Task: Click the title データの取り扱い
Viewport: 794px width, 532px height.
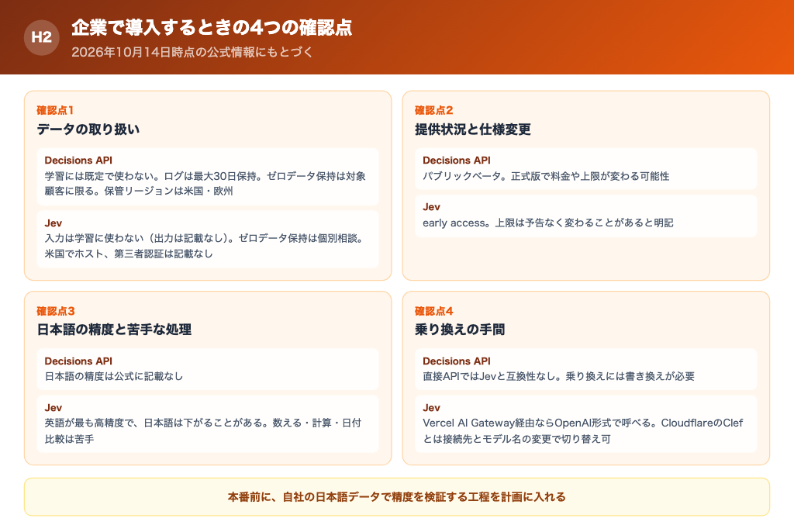Action: (x=88, y=130)
